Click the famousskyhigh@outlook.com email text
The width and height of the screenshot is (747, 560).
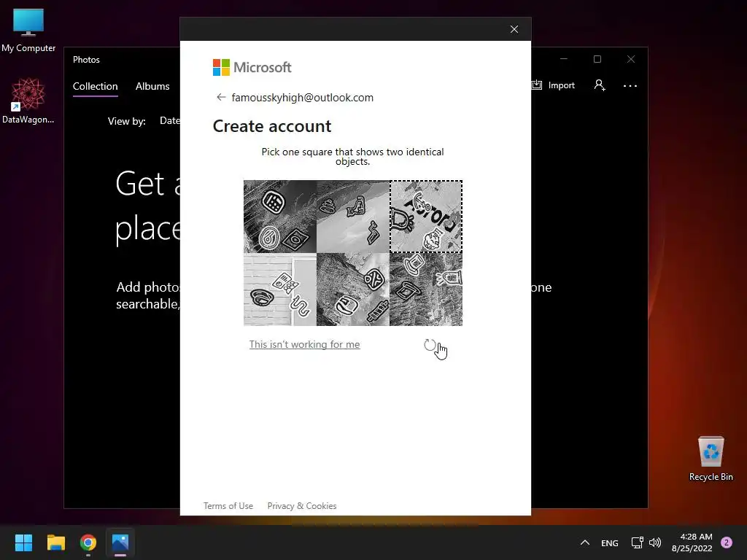pyautogui.click(x=303, y=98)
